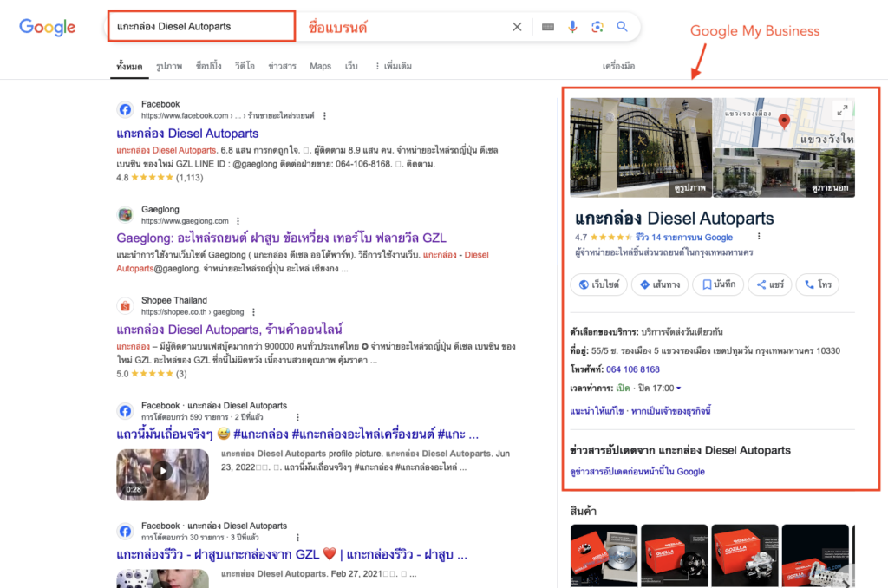Expand the closing time 17:00 dropdown
This screenshot has width=888, height=588.
point(678,389)
